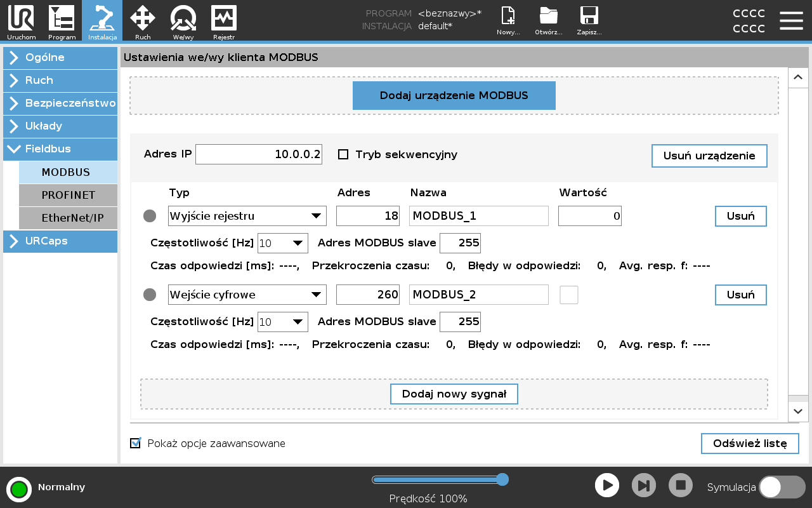
Task: Expand the Ruch sidebar section
Action: coord(60,81)
